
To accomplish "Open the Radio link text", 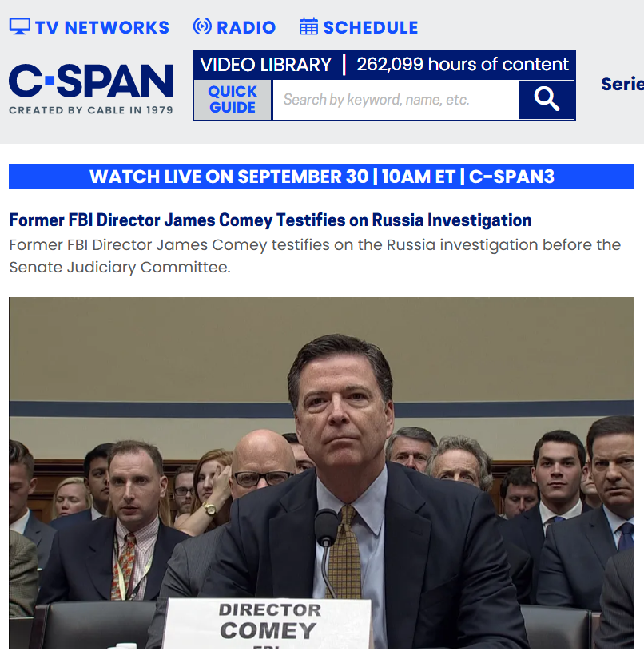I will pos(246,27).
